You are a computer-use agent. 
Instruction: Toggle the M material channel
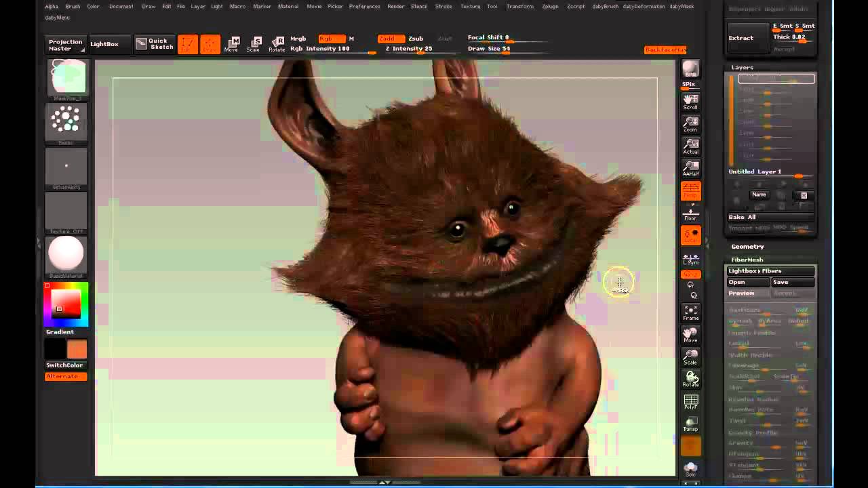click(351, 39)
